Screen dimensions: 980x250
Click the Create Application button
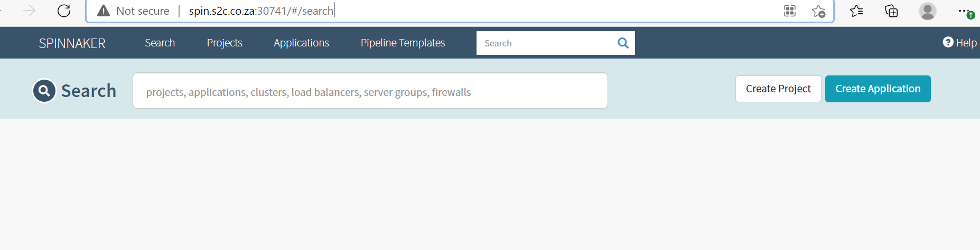tap(878, 89)
